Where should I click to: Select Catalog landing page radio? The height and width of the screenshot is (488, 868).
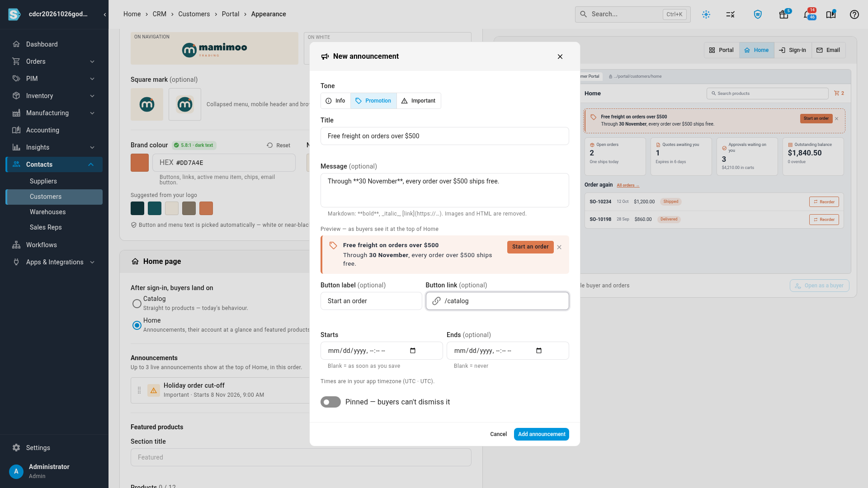click(x=137, y=304)
